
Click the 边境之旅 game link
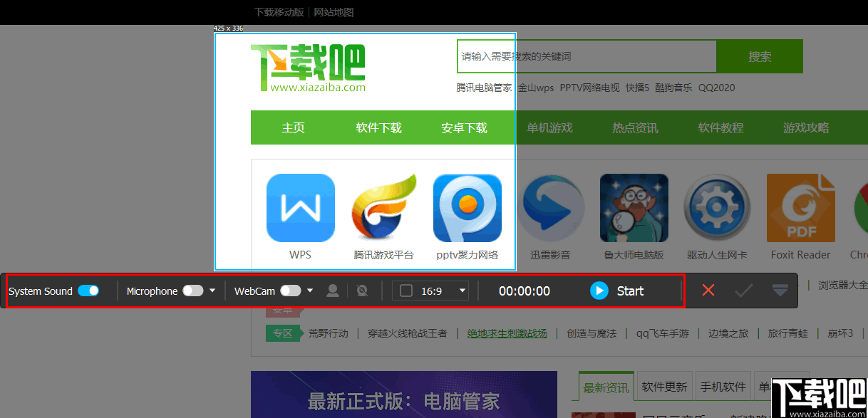pyautogui.click(x=728, y=333)
